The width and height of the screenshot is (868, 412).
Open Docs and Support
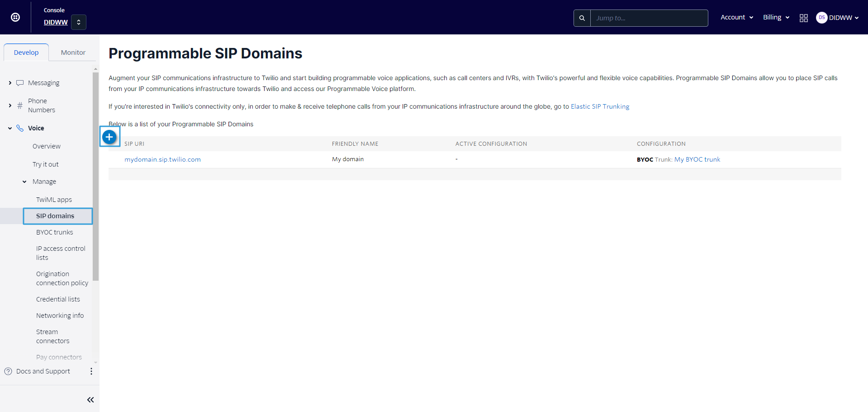(43, 371)
